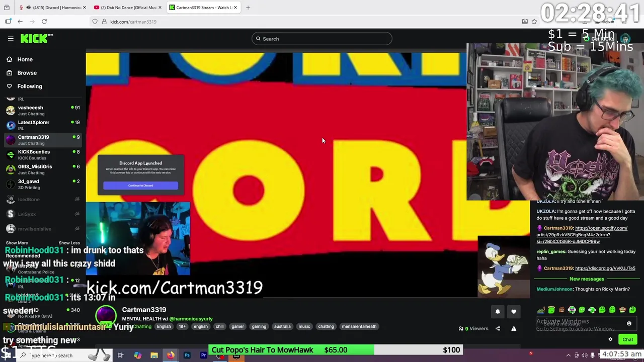
Task: Open LatestXplorer channel in sidebar
Action: click(x=43, y=125)
